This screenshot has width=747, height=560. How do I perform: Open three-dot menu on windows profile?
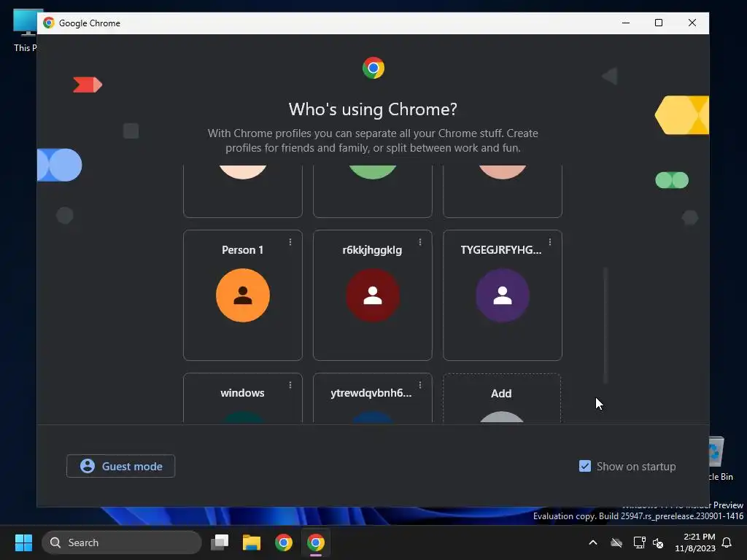[290, 385]
